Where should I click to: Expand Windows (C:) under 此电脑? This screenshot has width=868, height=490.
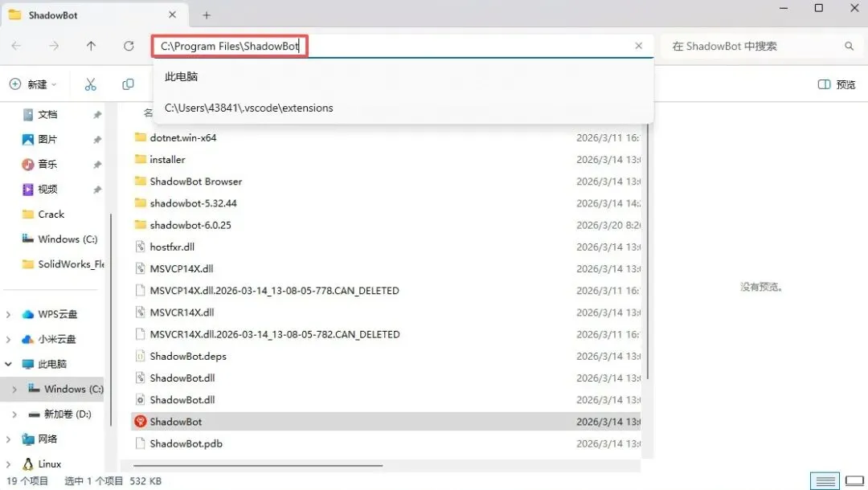[x=14, y=389]
